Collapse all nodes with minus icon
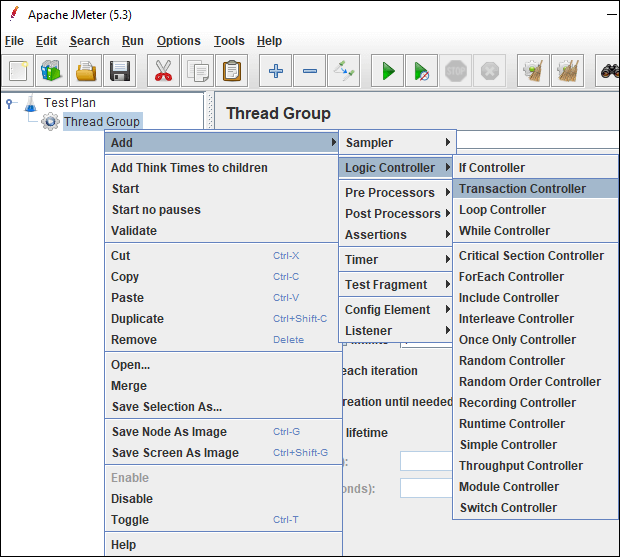Screen dimensions: 620x557 (x=310, y=71)
